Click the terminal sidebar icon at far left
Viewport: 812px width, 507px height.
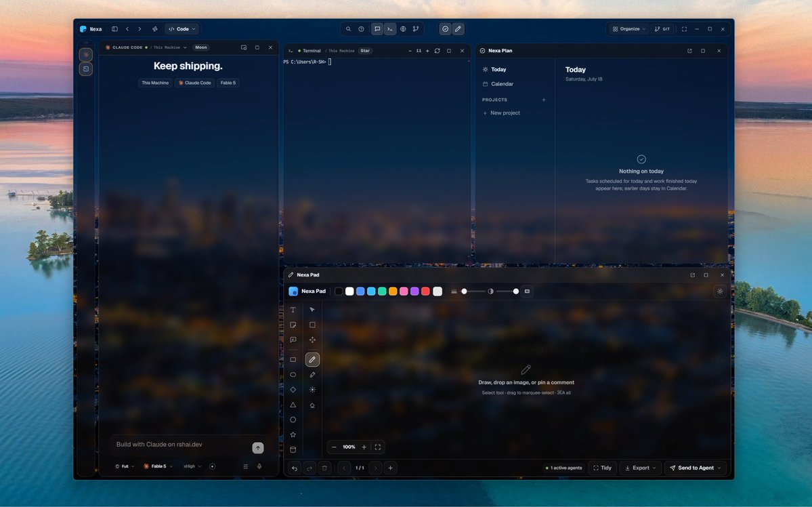[x=86, y=69]
